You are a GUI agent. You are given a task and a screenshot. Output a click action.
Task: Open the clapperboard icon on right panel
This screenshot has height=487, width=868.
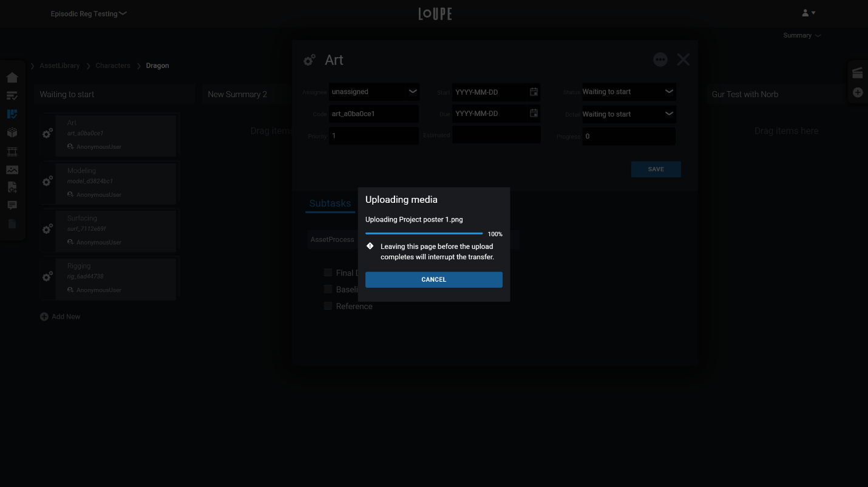tap(858, 73)
